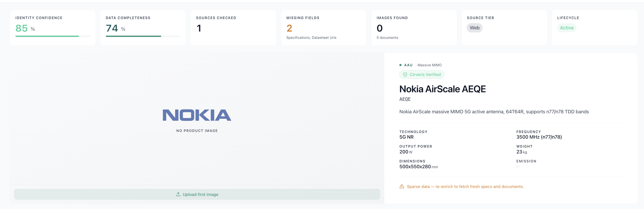Click the sparse data warning triangle icon

(402, 186)
